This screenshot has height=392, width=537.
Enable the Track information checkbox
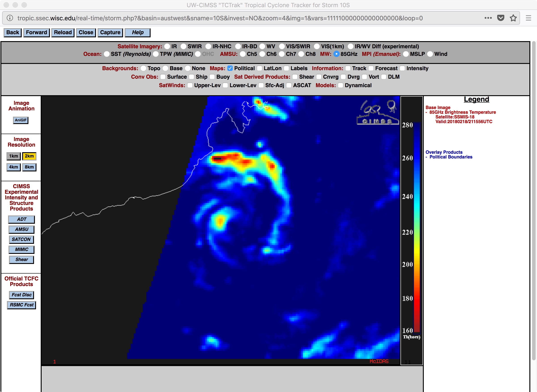click(348, 68)
